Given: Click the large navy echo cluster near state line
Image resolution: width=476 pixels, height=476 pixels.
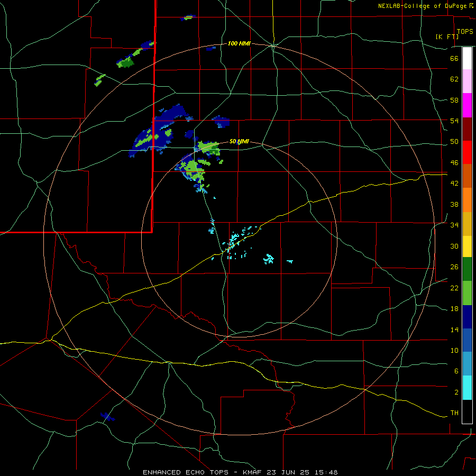Looking at the screenshot, I should pyautogui.click(x=160, y=131).
